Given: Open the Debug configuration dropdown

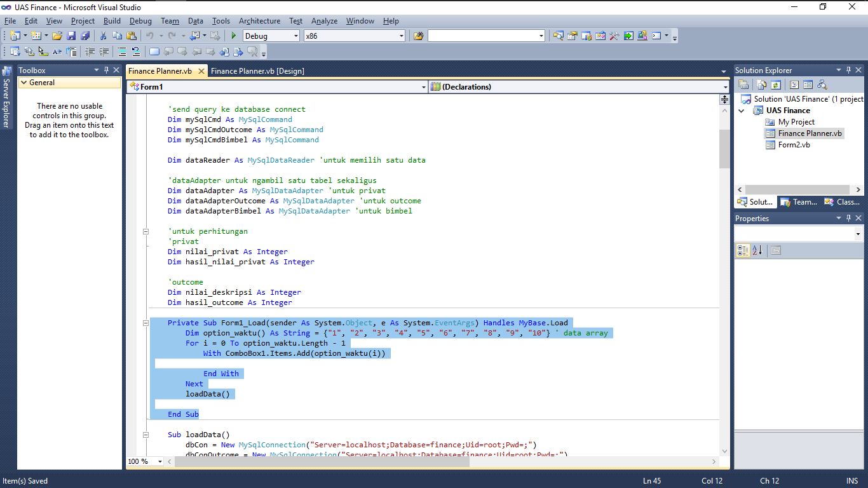Looking at the screenshot, I should [295, 36].
